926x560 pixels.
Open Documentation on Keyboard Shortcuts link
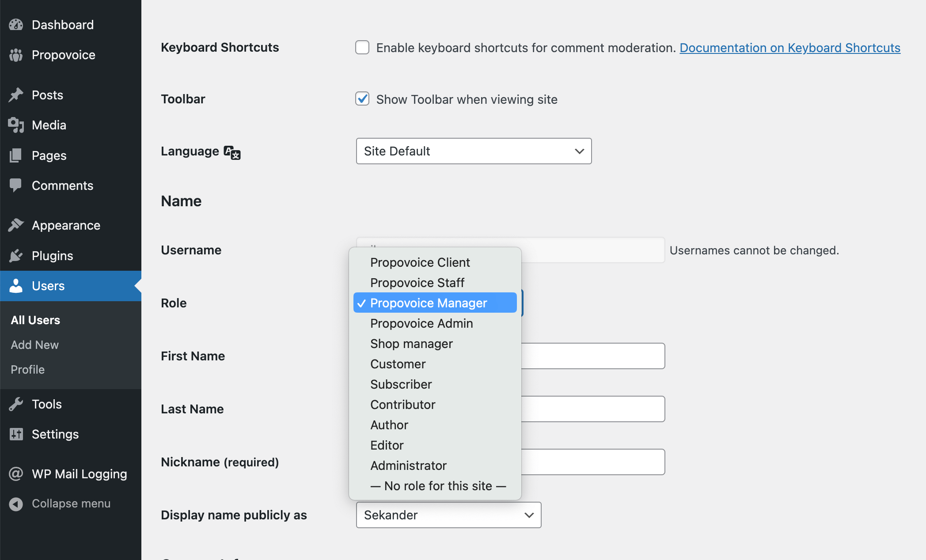click(x=790, y=48)
